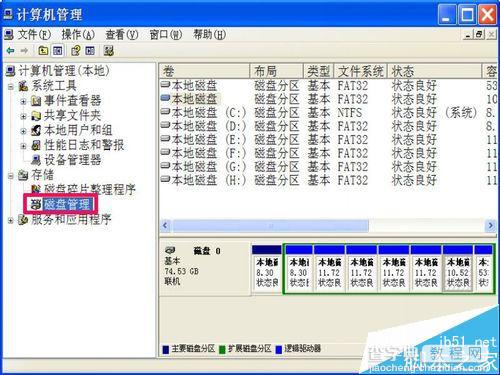
Task: Select the 本地磁盘 (E:) volume row
Action: [x=328, y=140]
